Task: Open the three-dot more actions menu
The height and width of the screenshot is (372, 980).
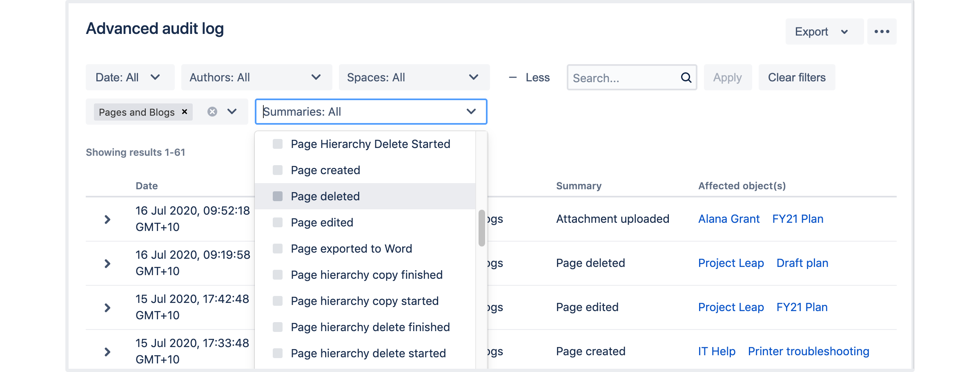Action: [882, 31]
